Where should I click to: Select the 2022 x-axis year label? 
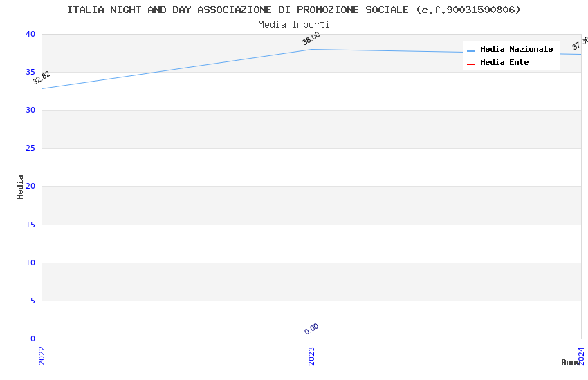pyautogui.click(x=42, y=355)
